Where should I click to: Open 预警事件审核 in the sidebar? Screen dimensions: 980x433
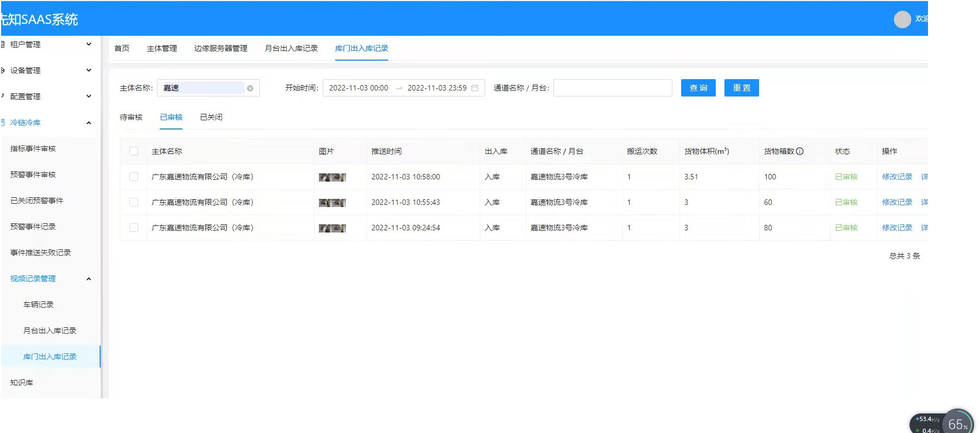click(33, 175)
